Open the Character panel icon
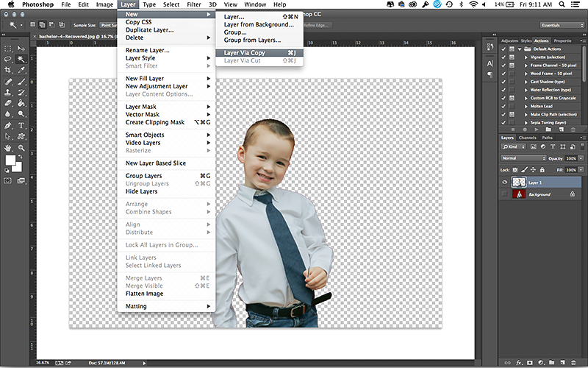 [490, 63]
